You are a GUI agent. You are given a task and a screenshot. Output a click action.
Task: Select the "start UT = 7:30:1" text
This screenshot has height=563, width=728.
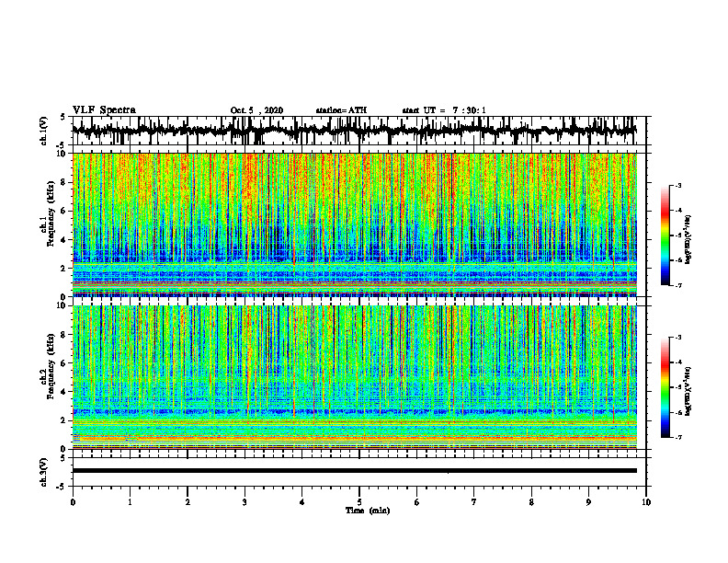[444, 110]
